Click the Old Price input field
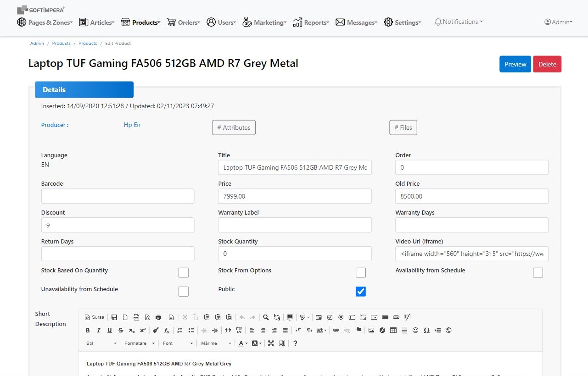This screenshot has width=588, height=376. (x=472, y=196)
